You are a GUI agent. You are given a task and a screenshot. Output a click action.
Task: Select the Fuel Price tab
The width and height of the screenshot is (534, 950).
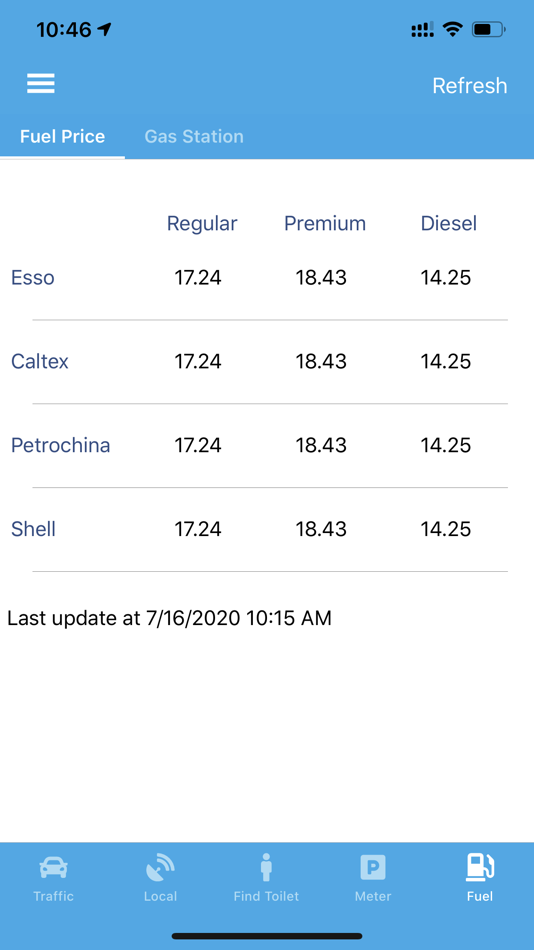coord(62,136)
